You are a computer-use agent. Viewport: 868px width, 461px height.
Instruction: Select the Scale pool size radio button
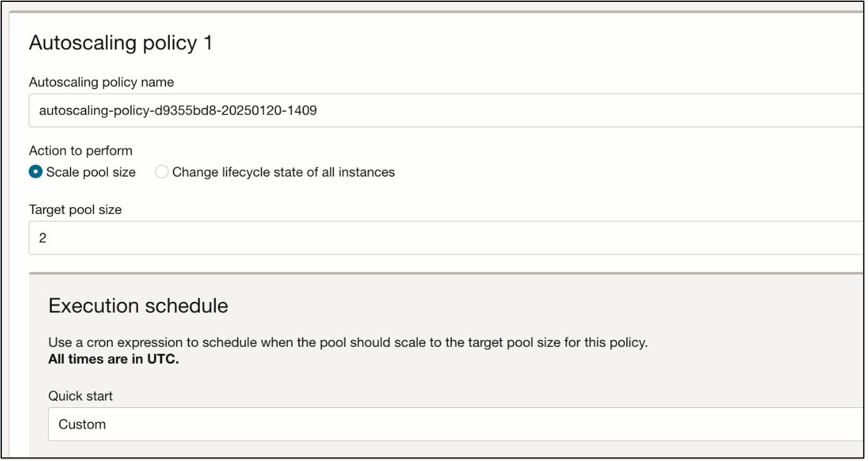(36, 172)
